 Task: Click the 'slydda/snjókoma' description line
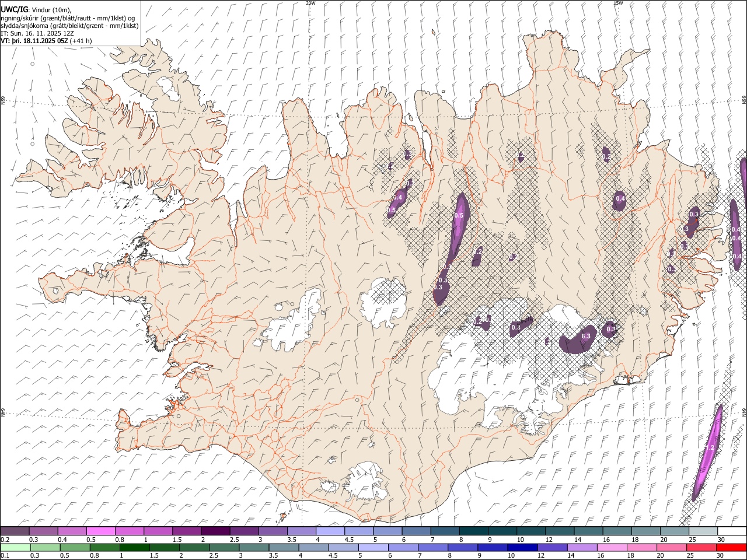[x=69, y=26]
